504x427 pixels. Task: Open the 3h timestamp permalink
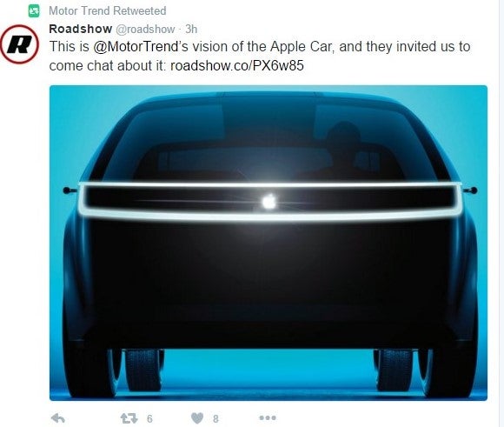(x=191, y=29)
